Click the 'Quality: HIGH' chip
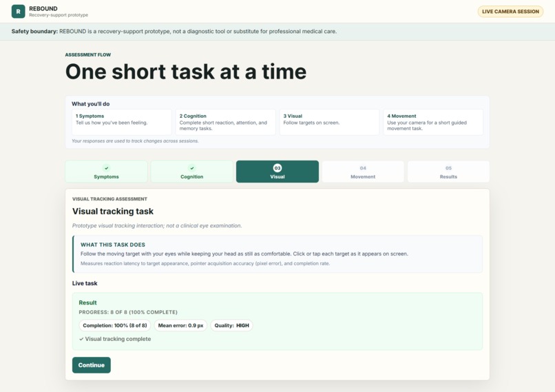The image size is (555, 392). (231, 325)
